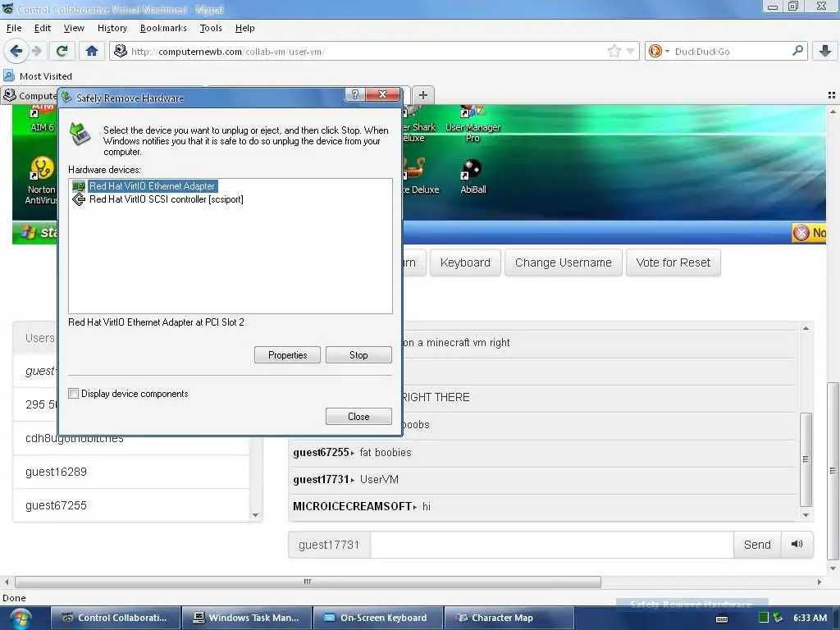The height and width of the screenshot is (630, 840).
Task: Click the Norton AntiVirus desktop icon
Action: [41, 181]
